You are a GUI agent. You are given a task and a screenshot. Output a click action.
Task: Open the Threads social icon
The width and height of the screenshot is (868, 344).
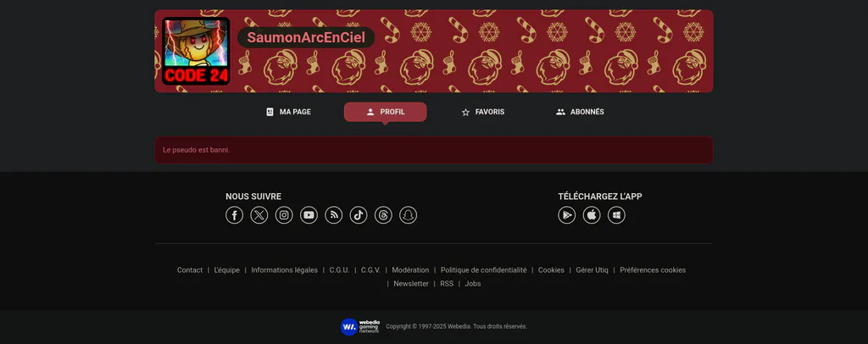click(383, 215)
